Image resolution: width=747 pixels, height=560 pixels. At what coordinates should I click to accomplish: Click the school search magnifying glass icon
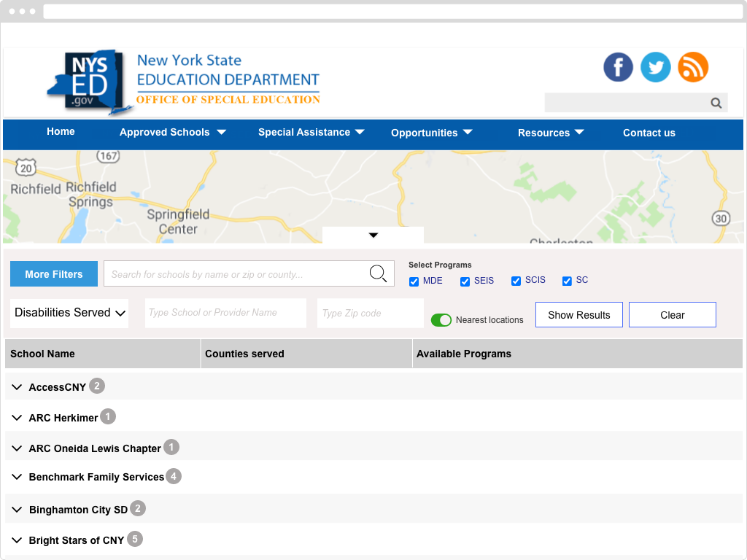coord(378,273)
